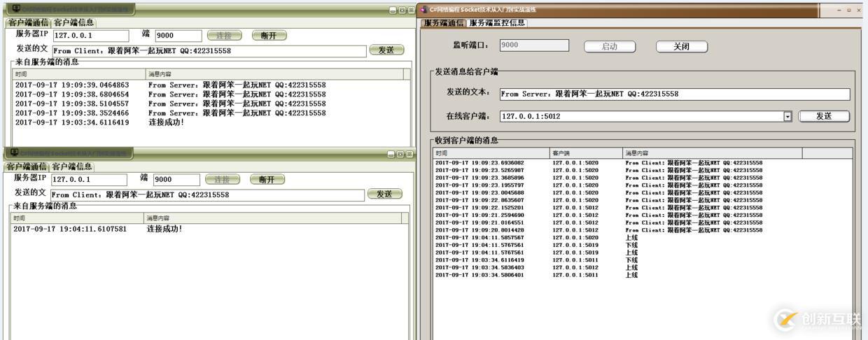This screenshot has width=868, height=340.
Task: Switch to 客户端通信 tab in upper client window
Action: click(28, 22)
